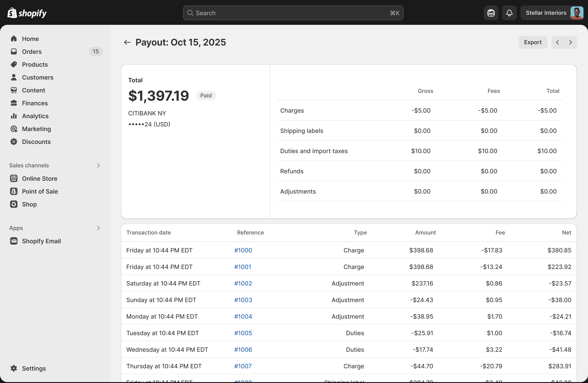Open the Online Store storefront icon
The width and height of the screenshot is (588, 383).
(x=14, y=178)
